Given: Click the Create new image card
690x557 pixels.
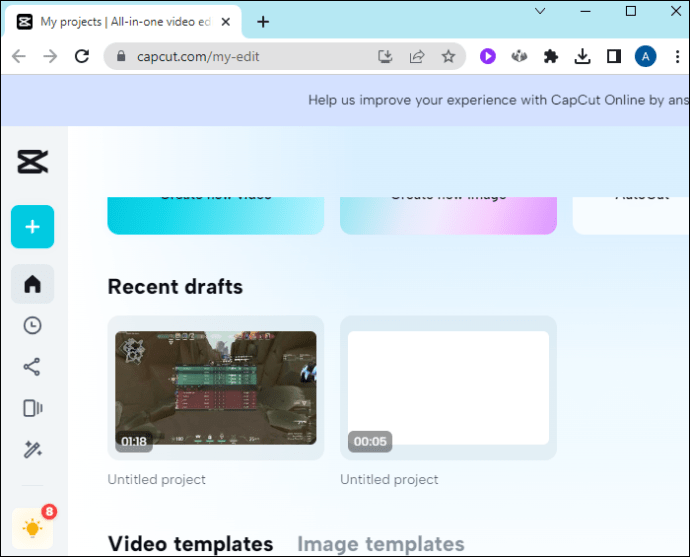Looking at the screenshot, I should point(448,215).
